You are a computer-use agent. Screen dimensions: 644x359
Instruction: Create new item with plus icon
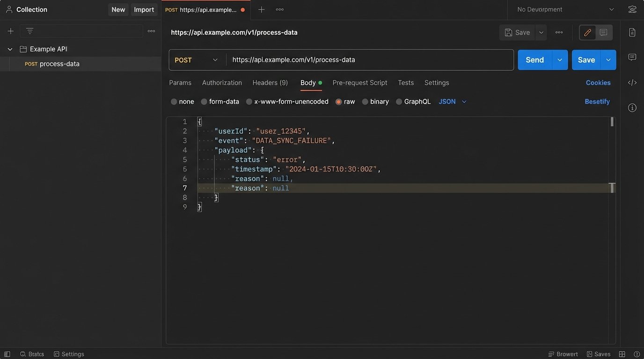(x=10, y=31)
